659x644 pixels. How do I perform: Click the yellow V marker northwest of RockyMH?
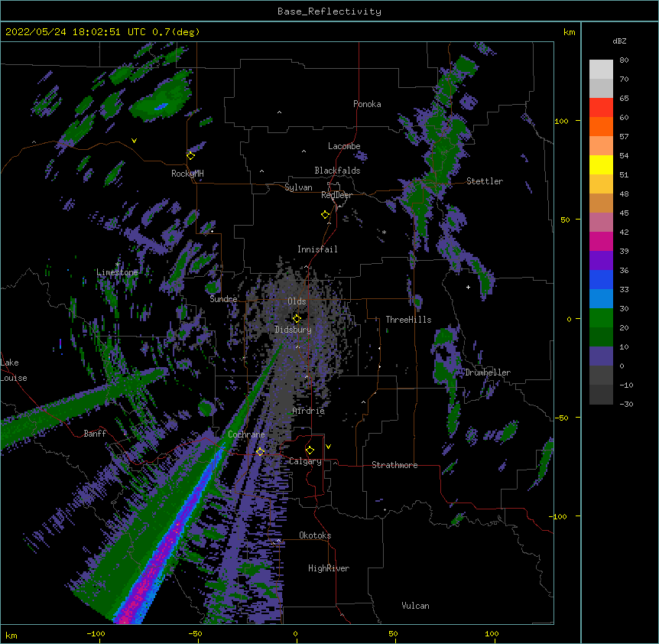point(134,141)
